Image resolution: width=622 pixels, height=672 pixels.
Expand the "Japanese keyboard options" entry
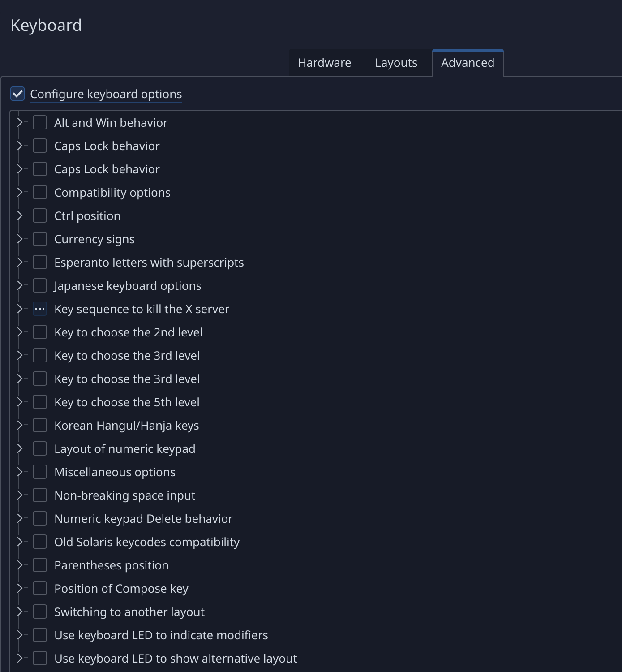(x=20, y=285)
